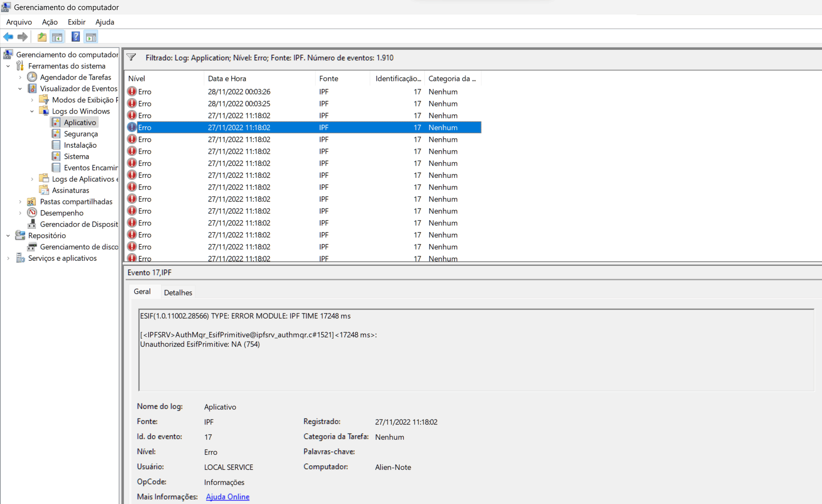Viewport: 822px width, 504px height.
Task: Collapse the Ferramentas do sistema node
Action: pyautogui.click(x=8, y=66)
